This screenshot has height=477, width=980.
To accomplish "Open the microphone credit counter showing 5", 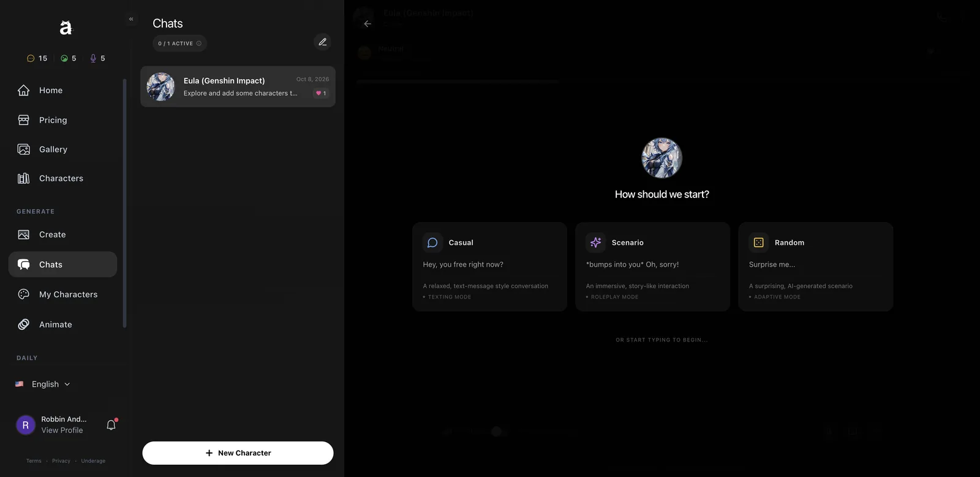I will [97, 58].
